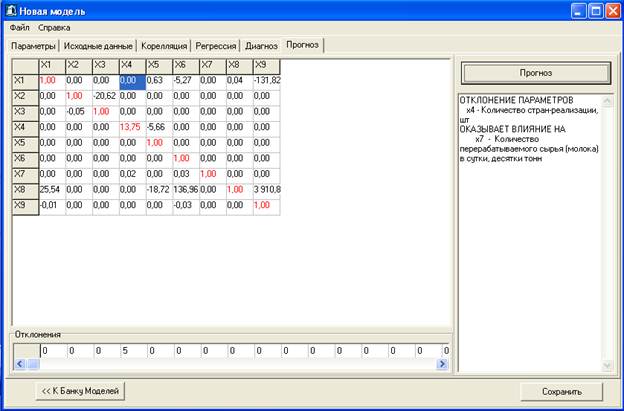Select the Прогноз tab
The height and width of the screenshot is (411, 624).
coord(302,45)
